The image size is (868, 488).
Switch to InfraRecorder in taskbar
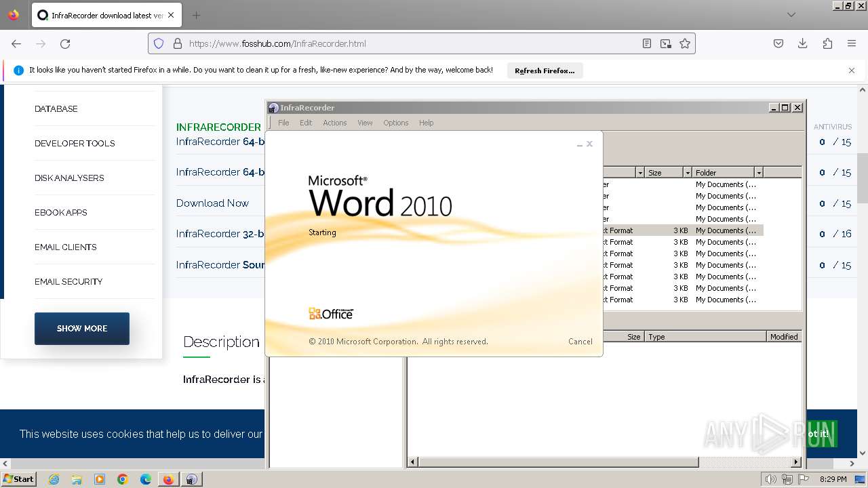192,479
